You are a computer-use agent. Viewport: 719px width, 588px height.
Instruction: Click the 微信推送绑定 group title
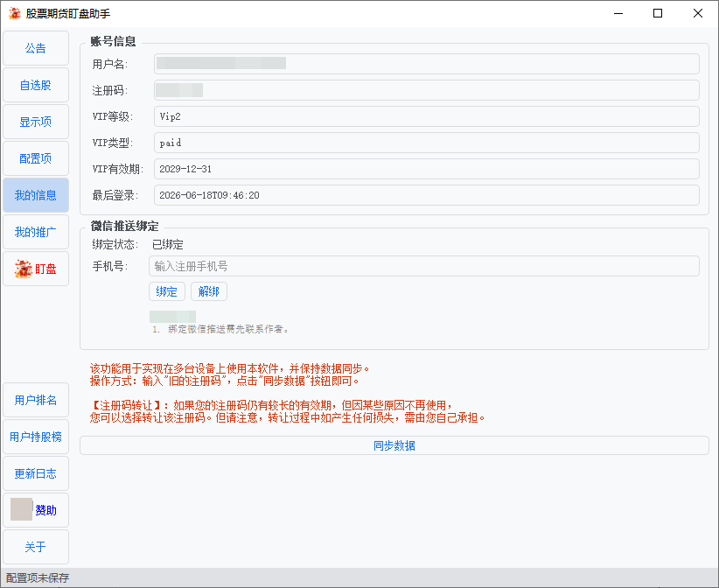click(x=125, y=226)
